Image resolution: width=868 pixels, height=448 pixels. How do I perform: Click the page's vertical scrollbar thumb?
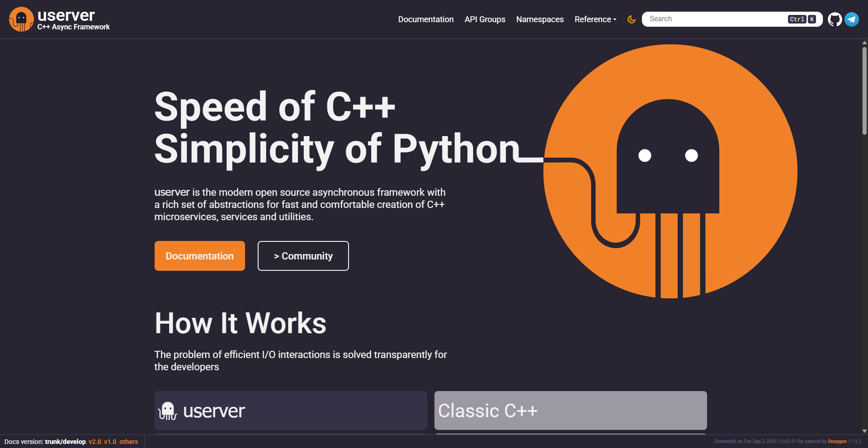pyautogui.click(x=864, y=90)
